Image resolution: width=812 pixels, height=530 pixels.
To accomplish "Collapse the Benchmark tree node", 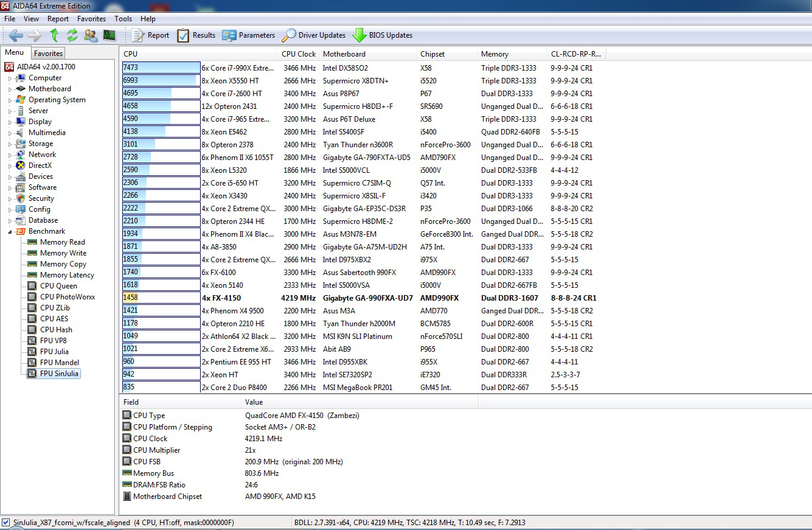I will (x=10, y=231).
